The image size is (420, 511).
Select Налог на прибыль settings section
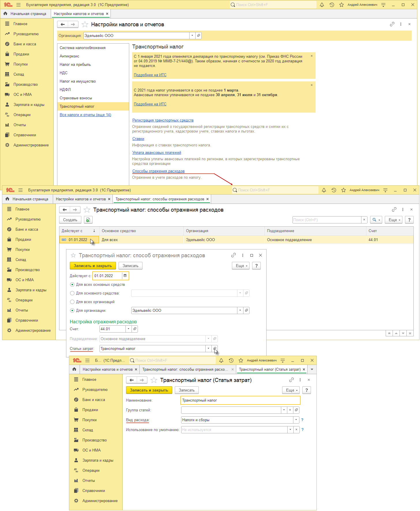tap(93, 64)
